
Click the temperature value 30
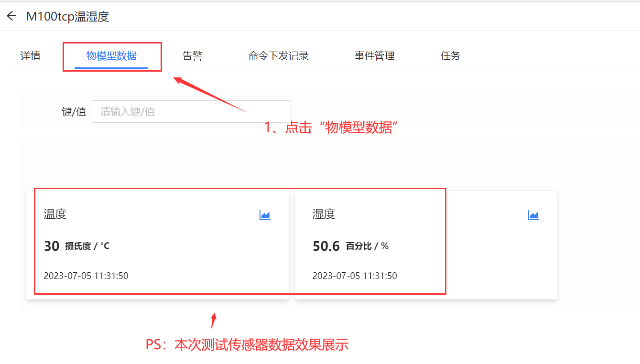52,246
